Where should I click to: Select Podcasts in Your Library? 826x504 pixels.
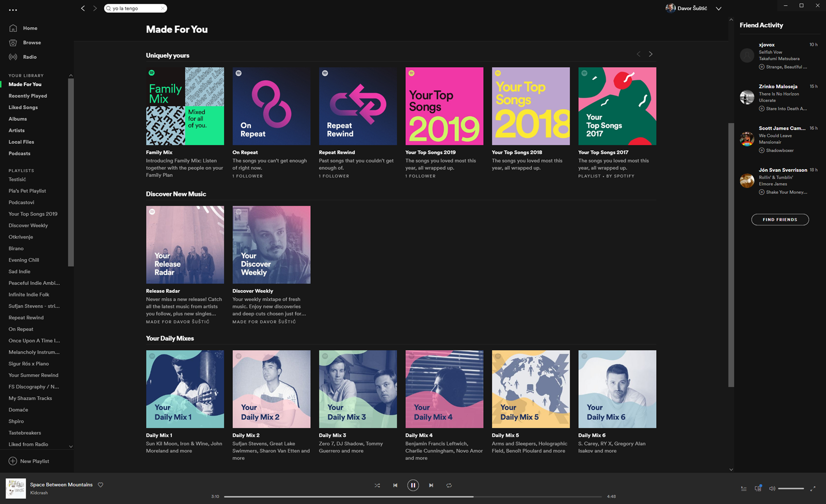pos(20,154)
